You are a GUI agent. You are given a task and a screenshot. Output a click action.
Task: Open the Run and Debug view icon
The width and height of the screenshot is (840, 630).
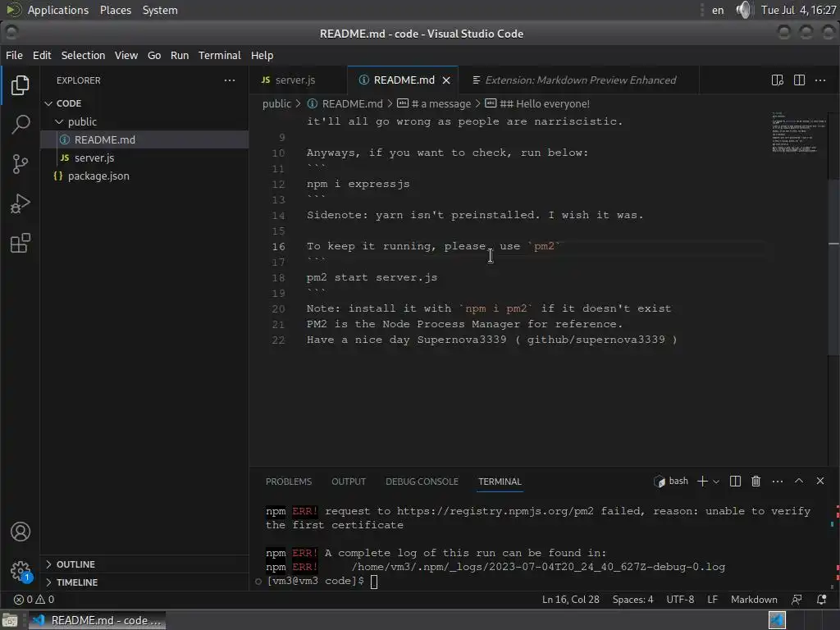21,203
